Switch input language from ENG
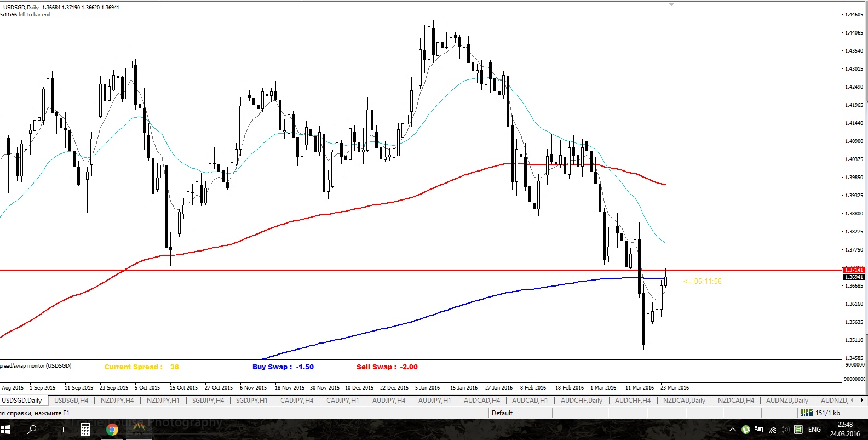 click(814, 430)
